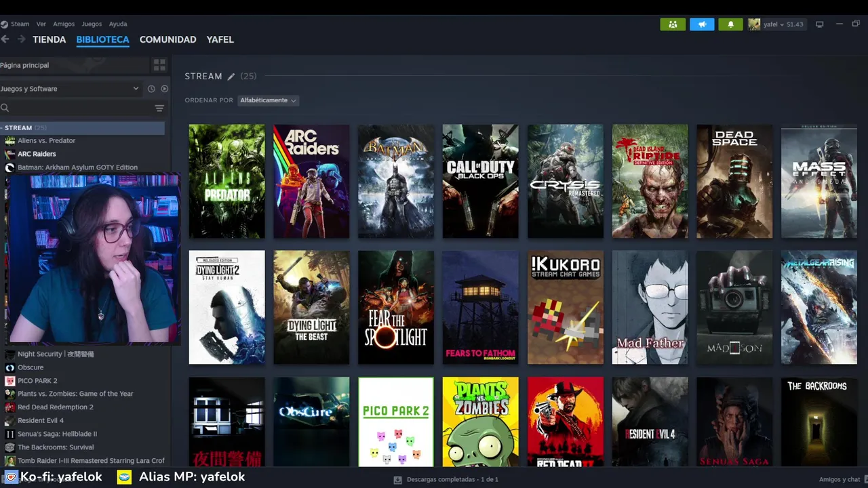The height and width of the screenshot is (488, 868).
Task: Click Red Dead Redemption 2 sidebar icon
Action: click(9, 407)
